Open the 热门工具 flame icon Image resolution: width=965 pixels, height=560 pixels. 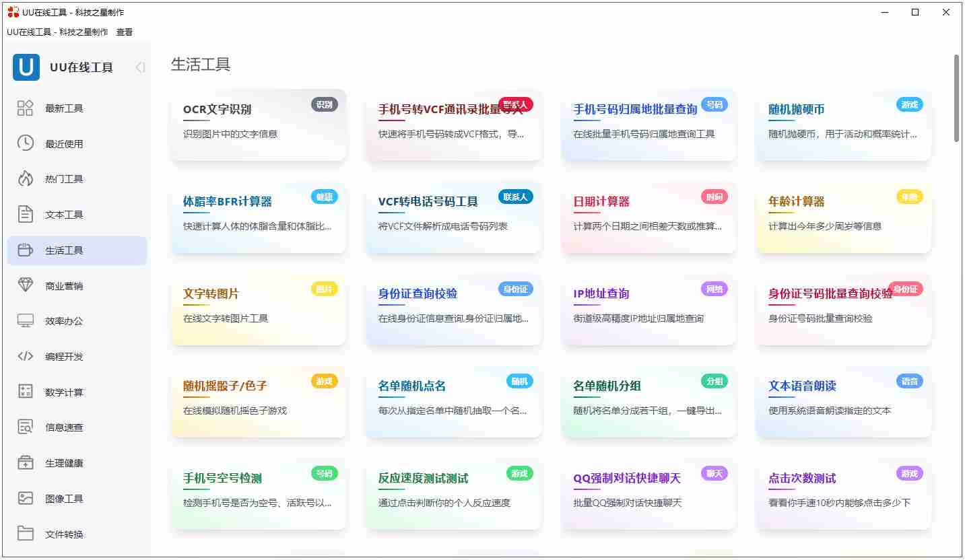point(25,178)
